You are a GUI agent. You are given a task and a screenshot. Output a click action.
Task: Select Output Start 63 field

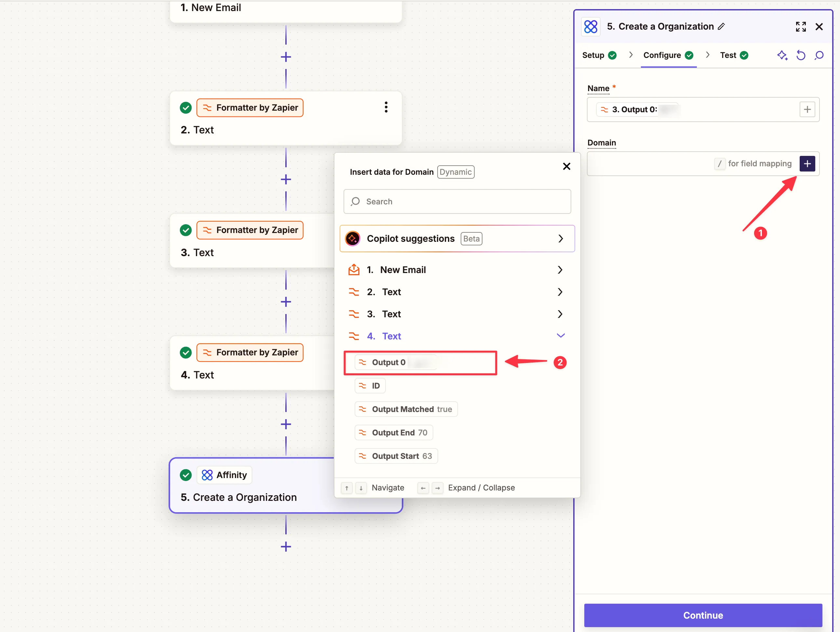[396, 456]
